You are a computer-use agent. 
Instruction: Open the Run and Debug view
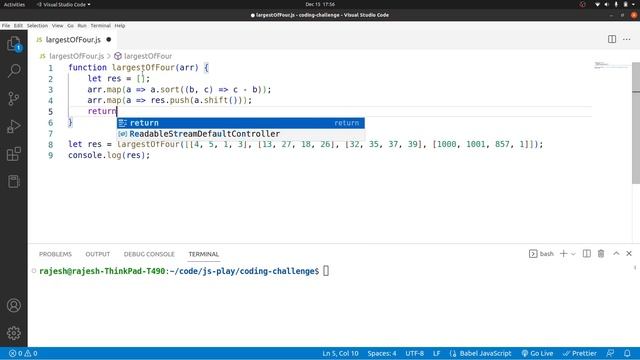[x=14, y=127]
